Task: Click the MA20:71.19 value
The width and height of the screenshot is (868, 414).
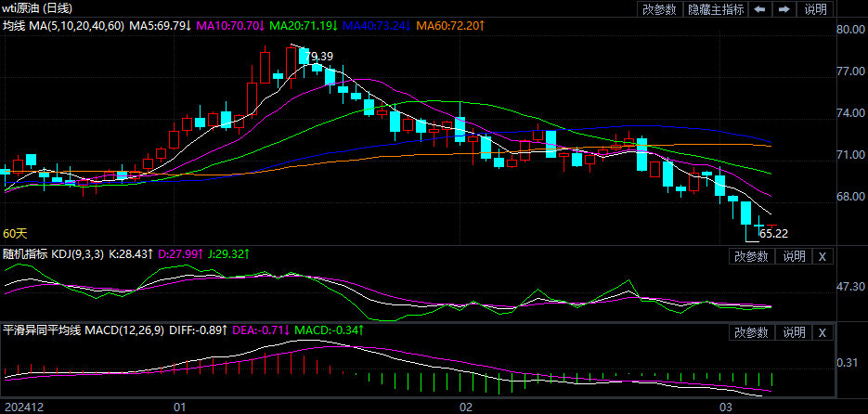Action: (x=304, y=25)
